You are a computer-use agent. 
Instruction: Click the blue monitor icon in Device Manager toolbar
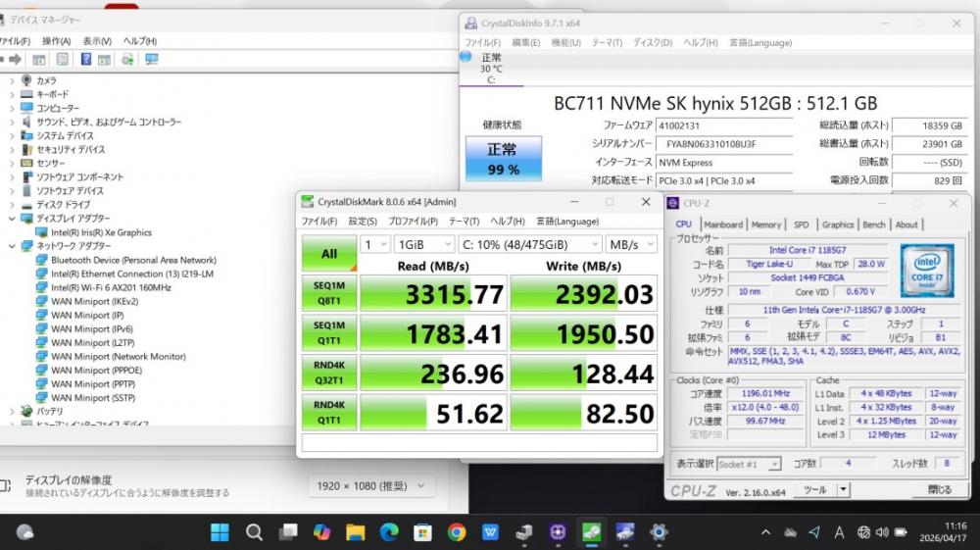(x=151, y=60)
